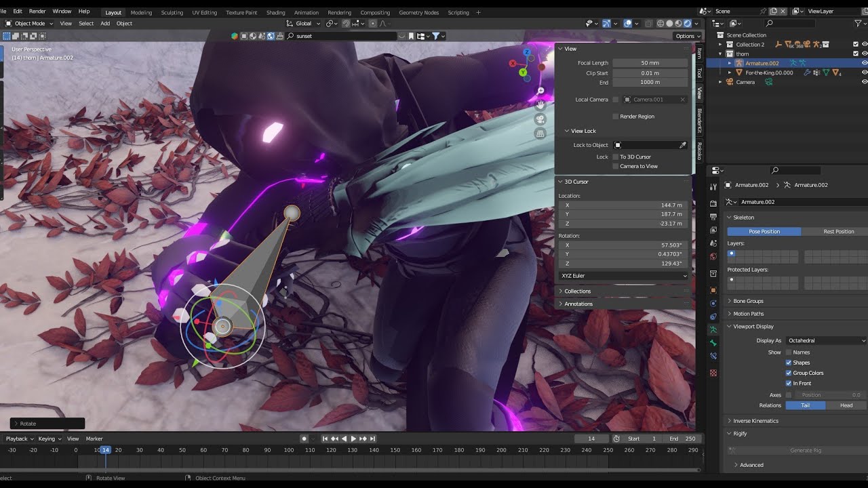
Task: Open the Keying menu in timeline
Action: point(48,439)
